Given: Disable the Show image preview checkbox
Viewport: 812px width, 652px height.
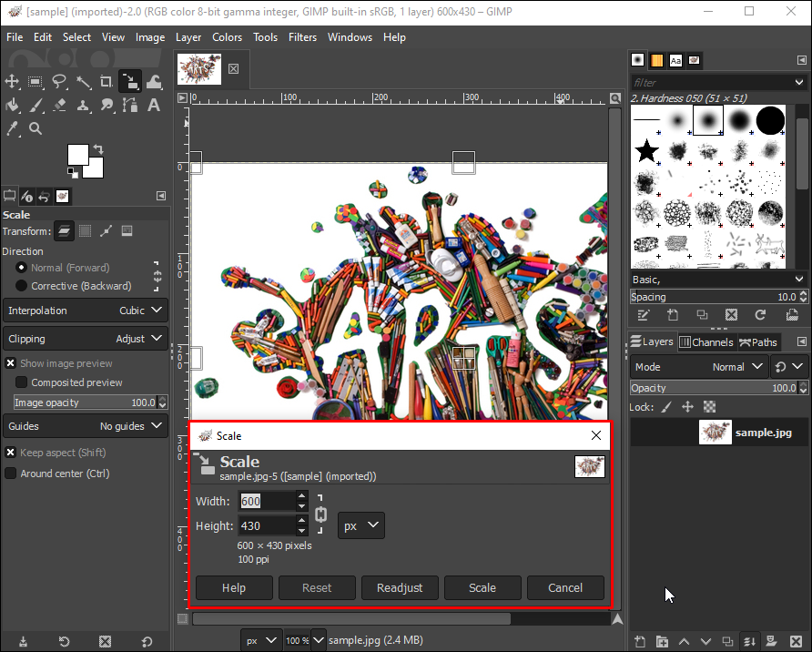Looking at the screenshot, I should point(11,363).
